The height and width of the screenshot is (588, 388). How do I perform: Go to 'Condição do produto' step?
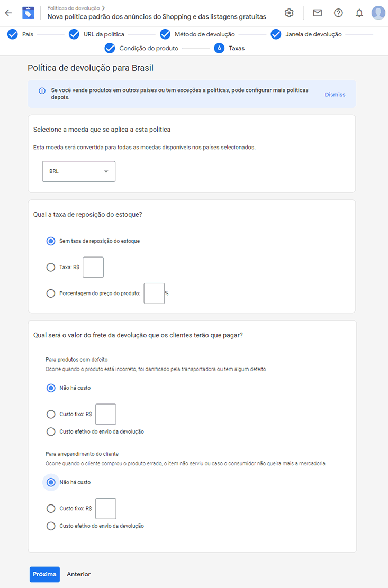pyautogui.click(x=141, y=48)
